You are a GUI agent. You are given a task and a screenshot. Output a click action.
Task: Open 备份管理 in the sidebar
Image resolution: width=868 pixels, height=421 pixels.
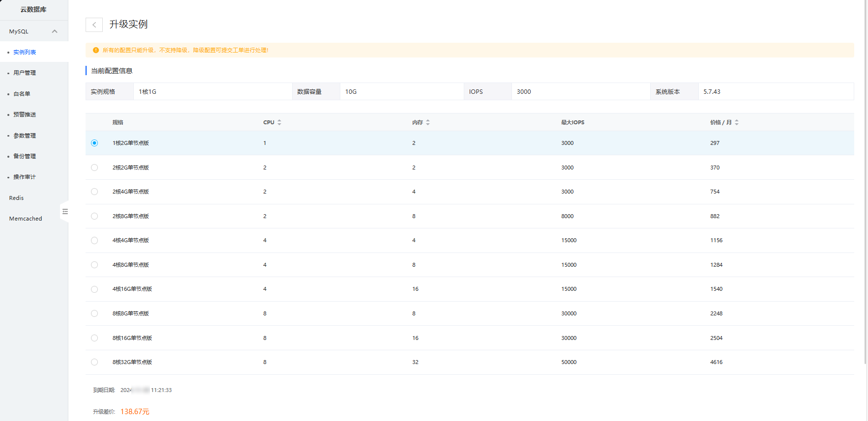pyautogui.click(x=25, y=156)
